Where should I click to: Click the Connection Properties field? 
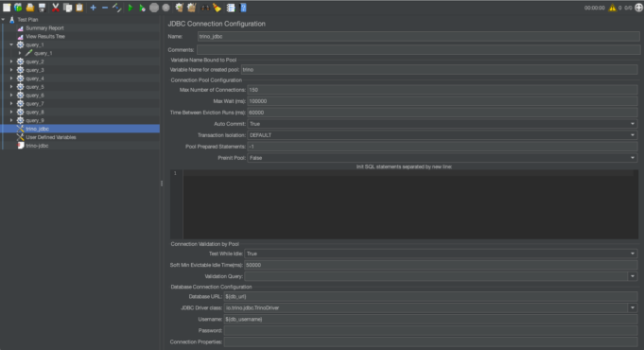(431, 341)
